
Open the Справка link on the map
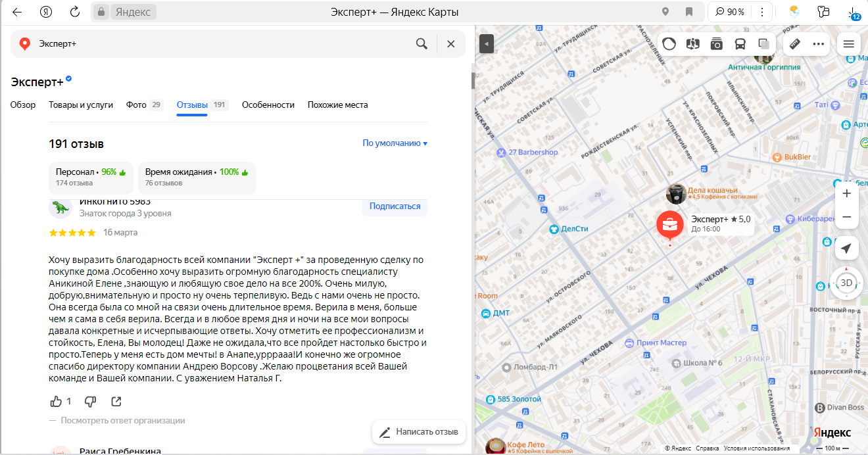coord(707,448)
